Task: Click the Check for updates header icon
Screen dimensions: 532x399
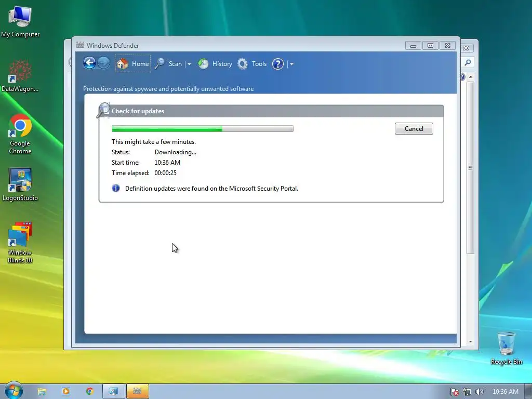Action: pyautogui.click(x=103, y=110)
